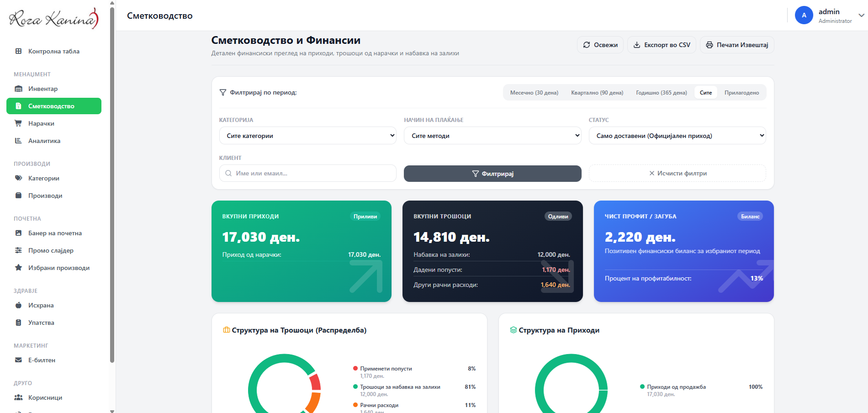Viewport: 868px width, 413px height.
Task: Click the green Приходи од продажба legend dot
Action: coord(642,387)
